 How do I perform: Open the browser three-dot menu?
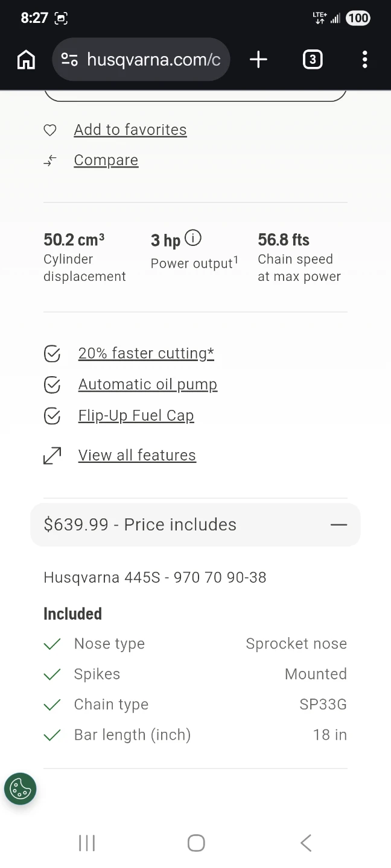coord(364,59)
